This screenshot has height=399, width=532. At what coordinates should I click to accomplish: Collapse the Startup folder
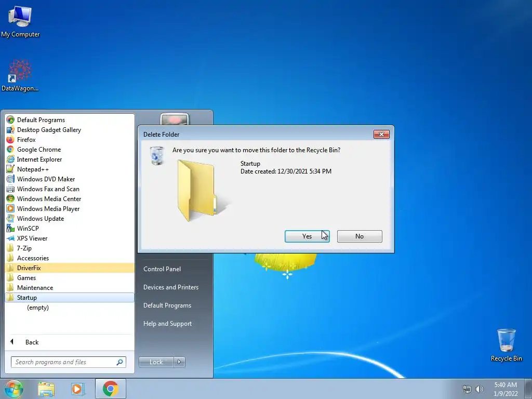(x=70, y=297)
